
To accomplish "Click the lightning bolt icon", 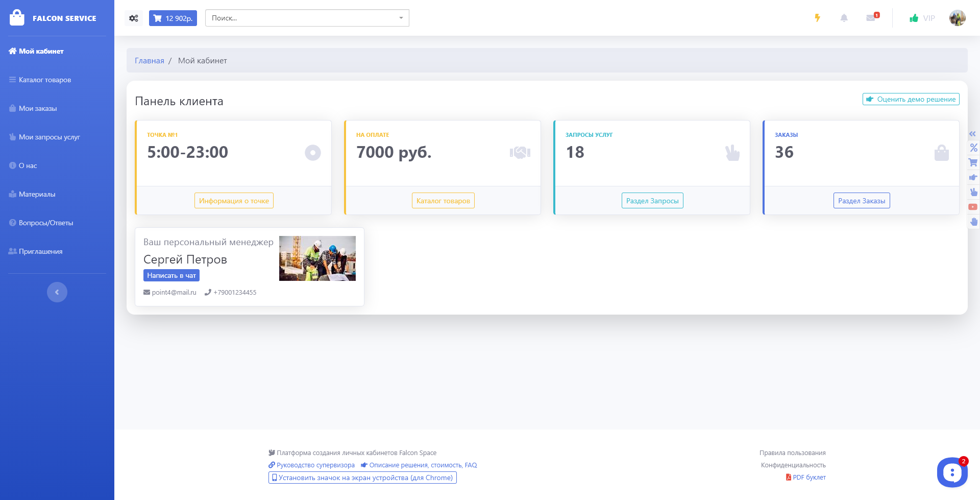I will pyautogui.click(x=817, y=18).
